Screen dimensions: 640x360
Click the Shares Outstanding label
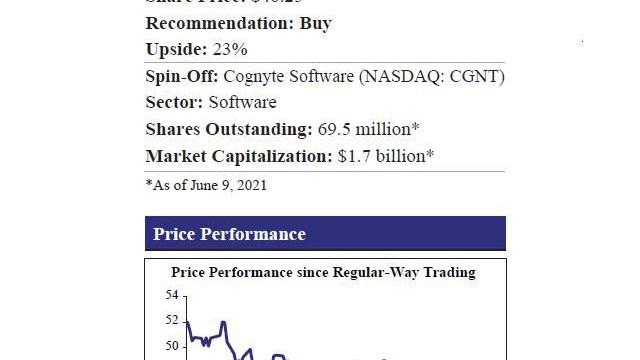point(229,129)
